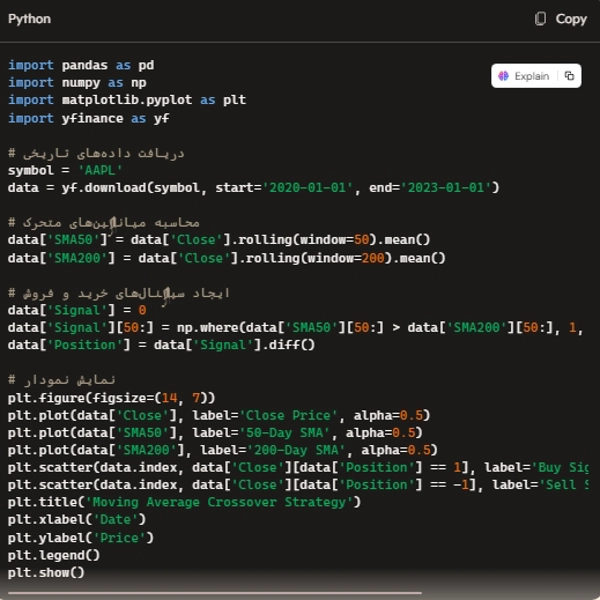Click the clipboard icon beside Copy
The image size is (600, 600).
(541, 19)
